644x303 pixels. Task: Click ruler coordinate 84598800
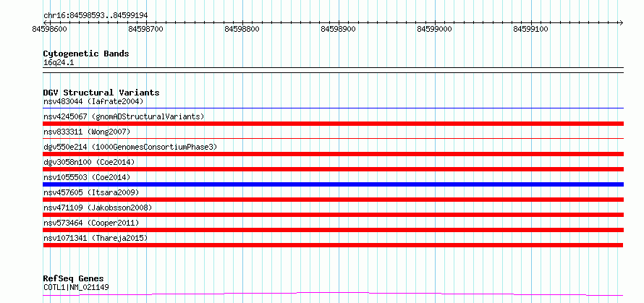coord(242,29)
